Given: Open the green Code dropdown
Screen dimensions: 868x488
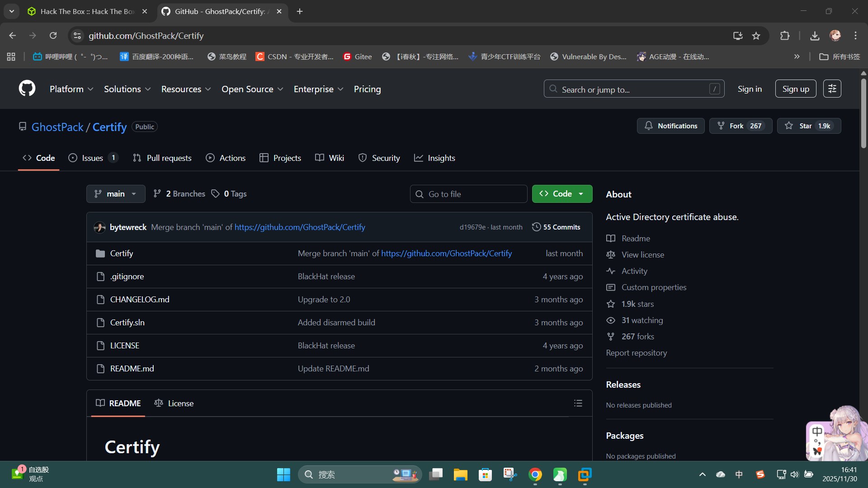Looking at the screenshot, I should pyautogui.click(x=562, y=194).
